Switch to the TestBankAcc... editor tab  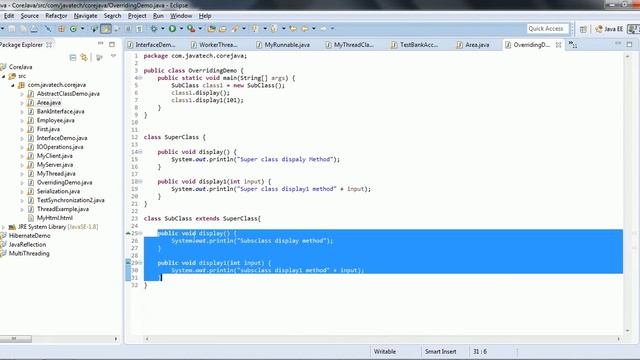tap(415, 45)
